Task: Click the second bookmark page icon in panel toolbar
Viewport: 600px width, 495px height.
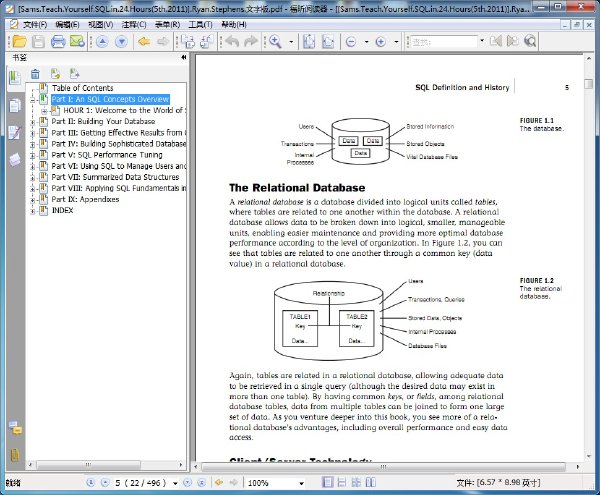Action: [x=74, y=73]
